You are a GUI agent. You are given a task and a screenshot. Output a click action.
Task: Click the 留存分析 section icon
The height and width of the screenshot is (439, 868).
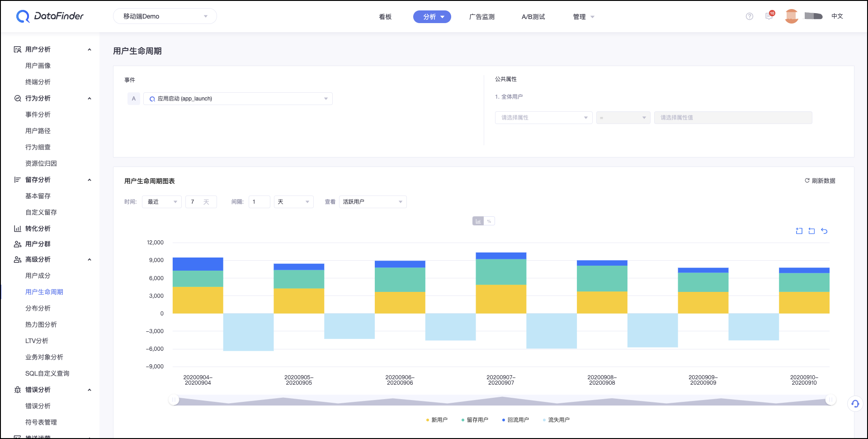coord(18,180)
